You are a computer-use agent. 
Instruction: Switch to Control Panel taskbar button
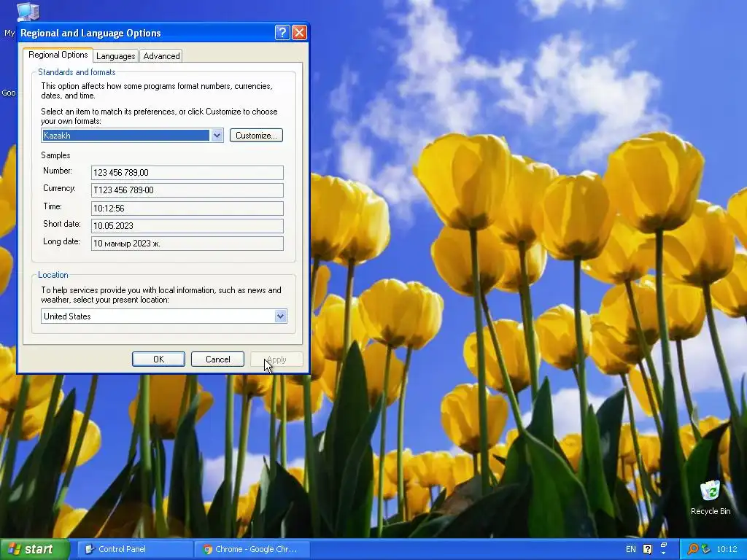(134, 549)
